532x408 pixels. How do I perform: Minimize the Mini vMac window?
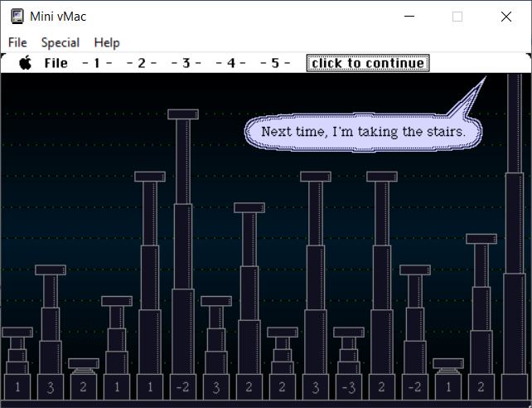[x=409, y=17]
